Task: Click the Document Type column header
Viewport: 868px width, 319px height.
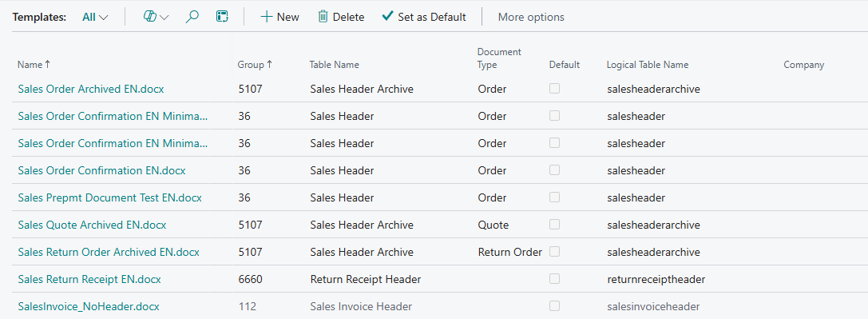Action: click(499, 58)
